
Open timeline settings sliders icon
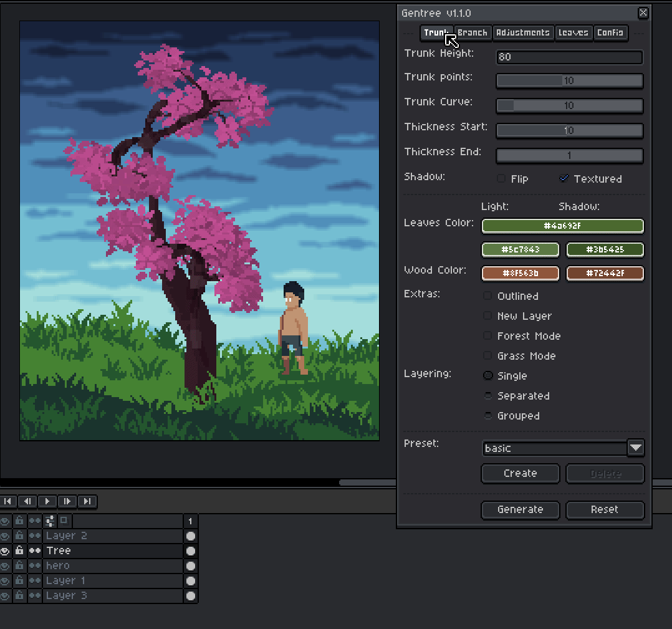(50, 521)
